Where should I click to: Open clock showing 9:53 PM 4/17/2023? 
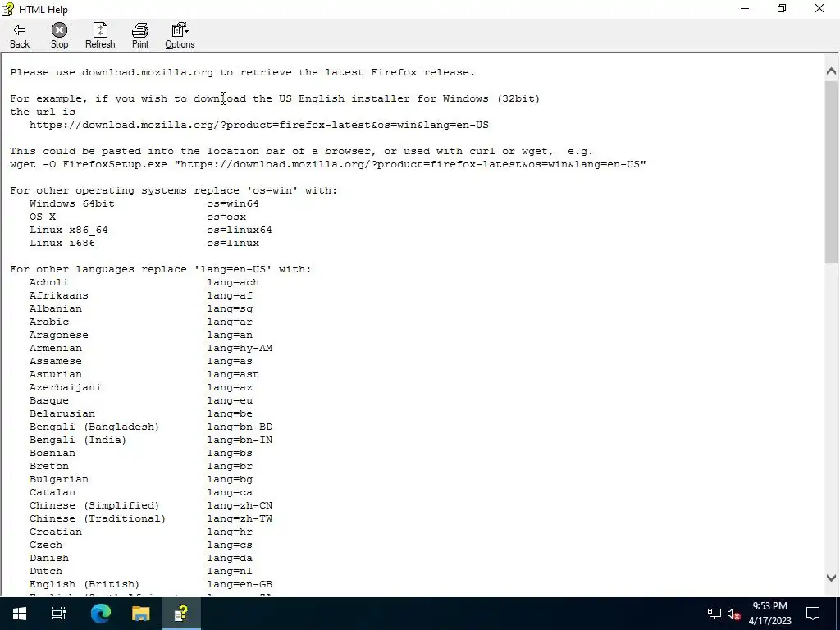point(769,614)
